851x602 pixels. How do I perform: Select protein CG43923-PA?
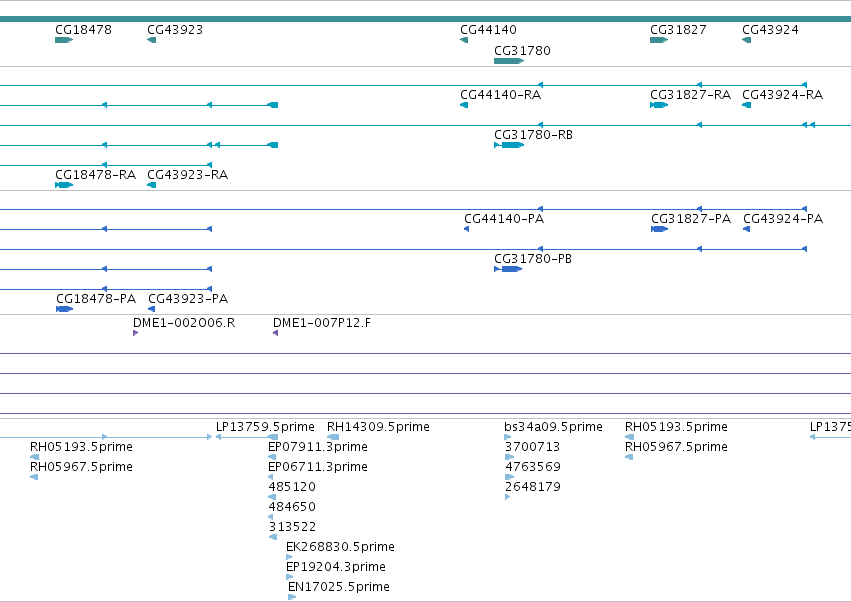tap(188, 299)
